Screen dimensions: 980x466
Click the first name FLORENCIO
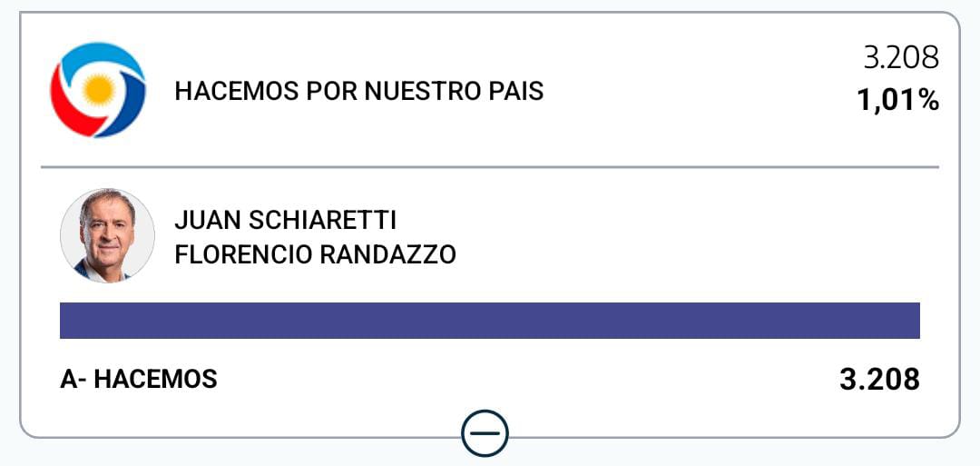tap(242, 254)
